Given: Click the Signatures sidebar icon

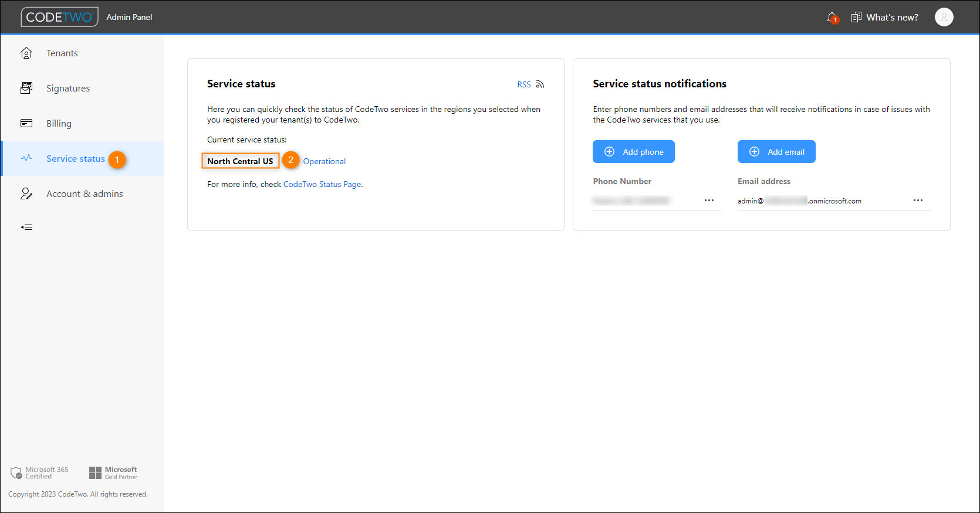Looking at the screenshot, I should [26, 89].
